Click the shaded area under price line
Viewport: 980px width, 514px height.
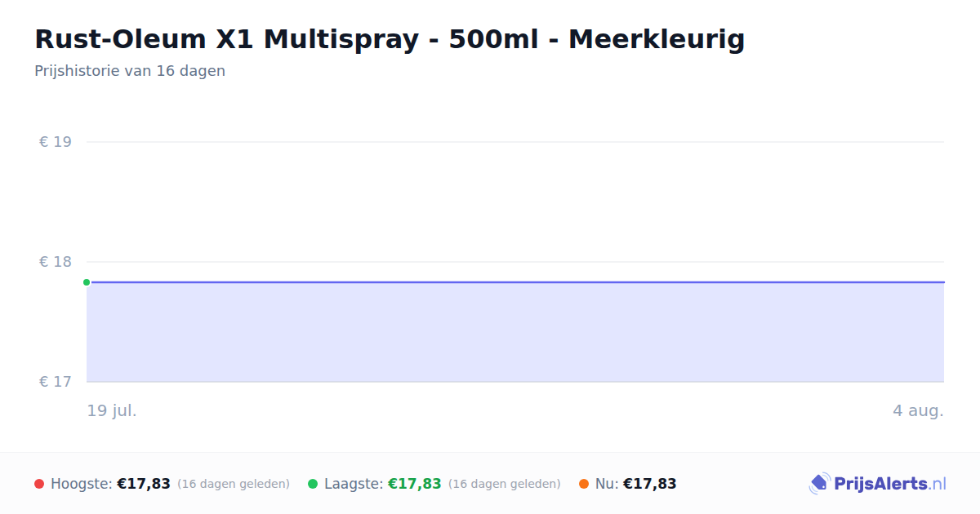tap(515, 332)
